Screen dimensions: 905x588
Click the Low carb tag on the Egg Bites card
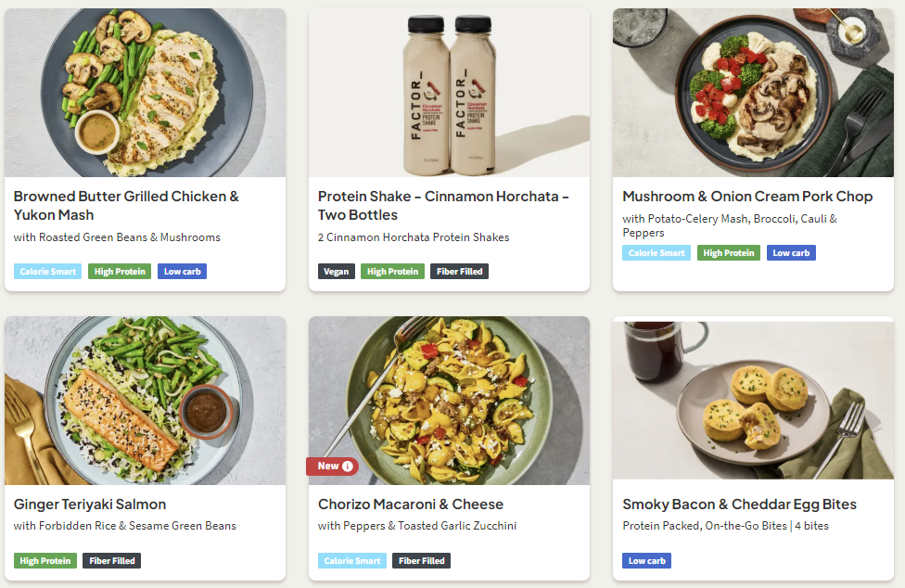pos(646,561)
